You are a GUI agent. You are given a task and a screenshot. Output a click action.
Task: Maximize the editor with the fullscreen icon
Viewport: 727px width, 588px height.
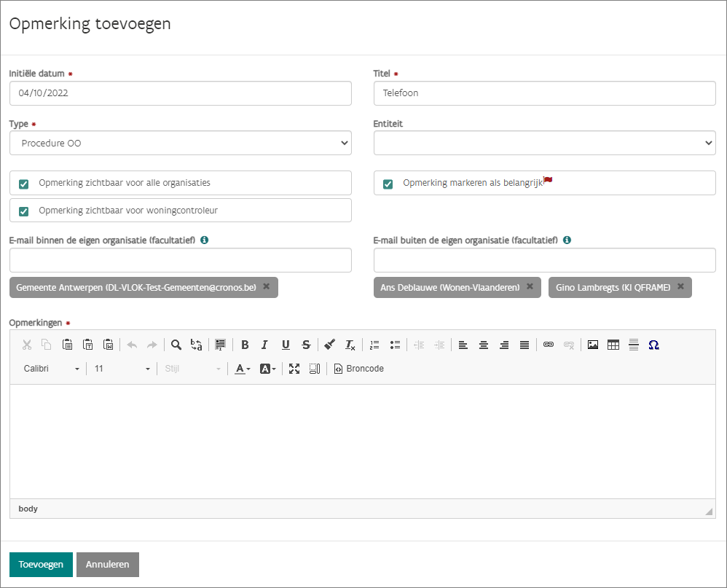click(294, 369)
